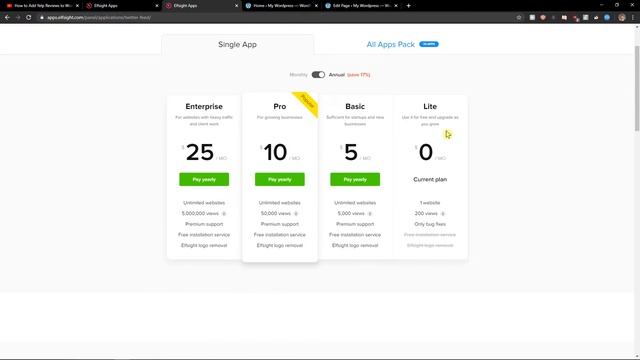640x360 pixels.
Task: Select the Basic plan heading
Action: (355, 106)
